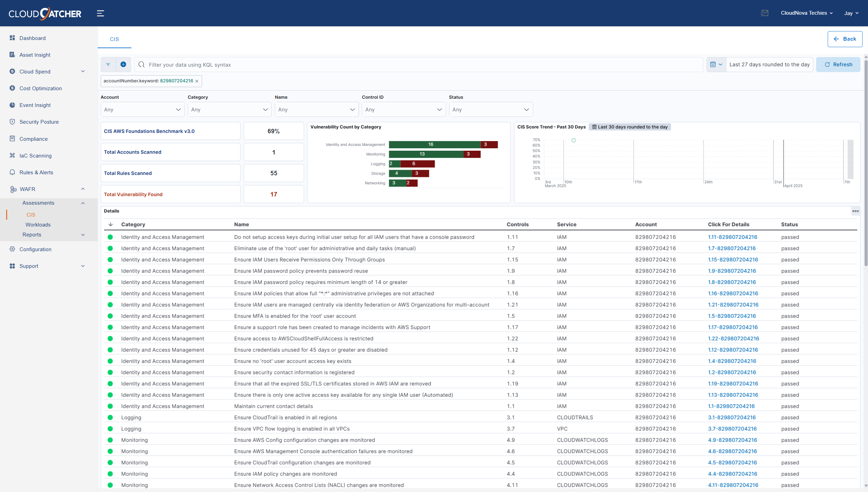This screenshot has height=492, width=868.
Task: Click the Back button
Action: click(x=845, y=39)
